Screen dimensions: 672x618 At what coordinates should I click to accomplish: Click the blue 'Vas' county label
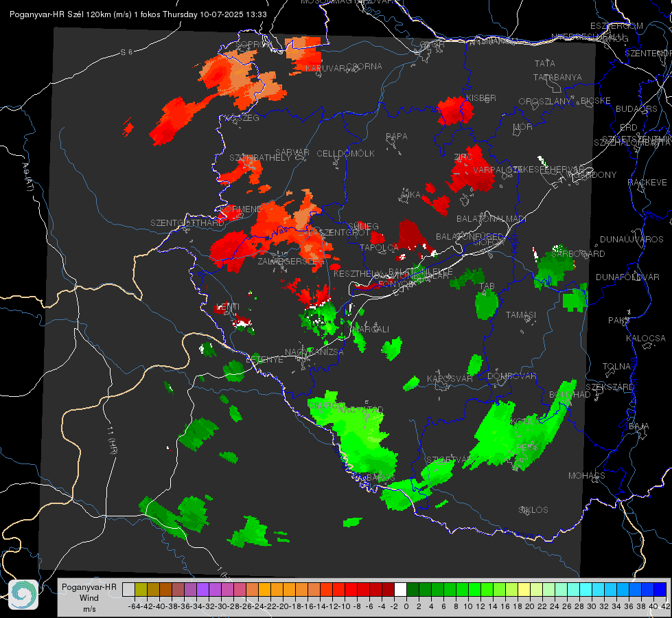click(x=280, y=231)
